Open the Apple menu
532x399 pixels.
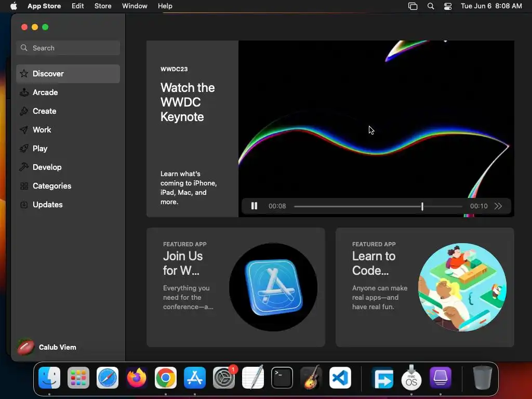click(x=14, y=6)
